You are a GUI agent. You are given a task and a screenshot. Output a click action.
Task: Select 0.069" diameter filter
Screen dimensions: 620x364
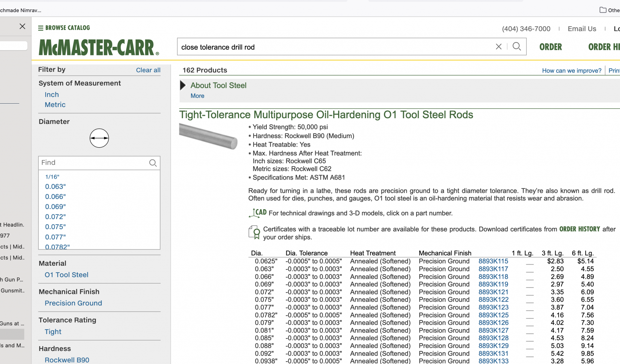[55, 206]
